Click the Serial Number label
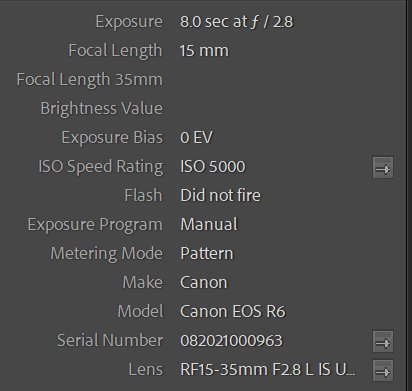The width and height of the screenshot is (412, 391). pos(110,340)
